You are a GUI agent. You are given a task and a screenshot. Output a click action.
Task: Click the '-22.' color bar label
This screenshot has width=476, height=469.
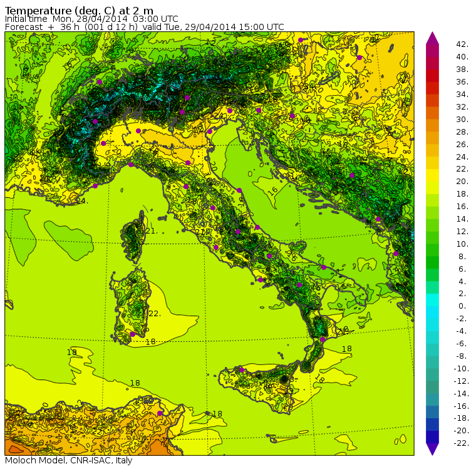[461, 443]
